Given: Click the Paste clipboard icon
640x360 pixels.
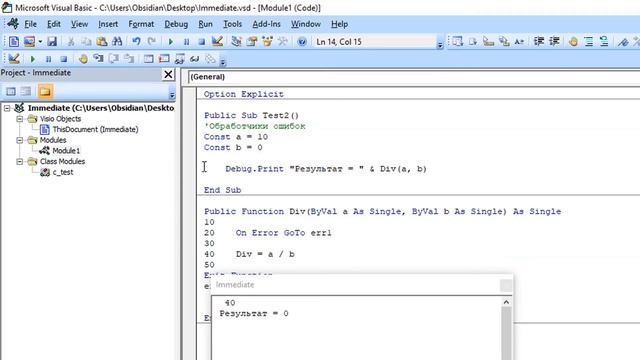Looking at the screenshot, I should [x=102, y=42].
